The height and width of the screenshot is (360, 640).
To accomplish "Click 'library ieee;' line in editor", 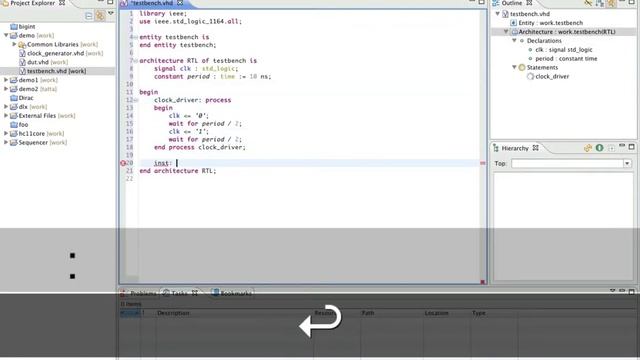I will 163,13.
